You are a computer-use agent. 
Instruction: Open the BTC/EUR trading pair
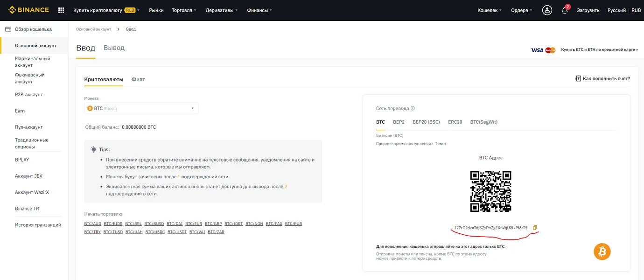[194, 224]
